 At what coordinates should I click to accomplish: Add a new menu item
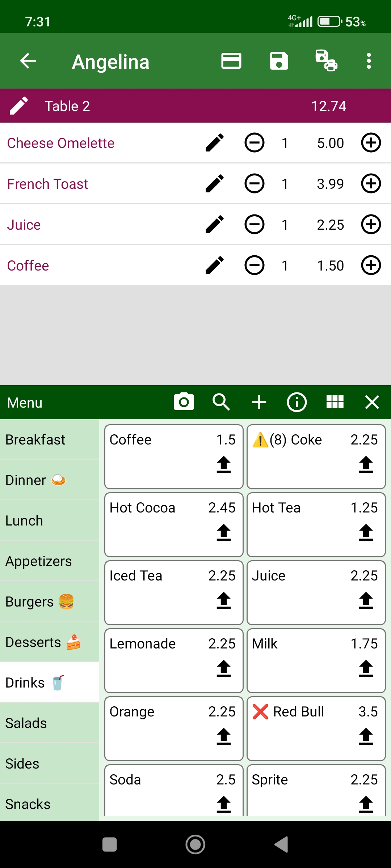(259, 402)
